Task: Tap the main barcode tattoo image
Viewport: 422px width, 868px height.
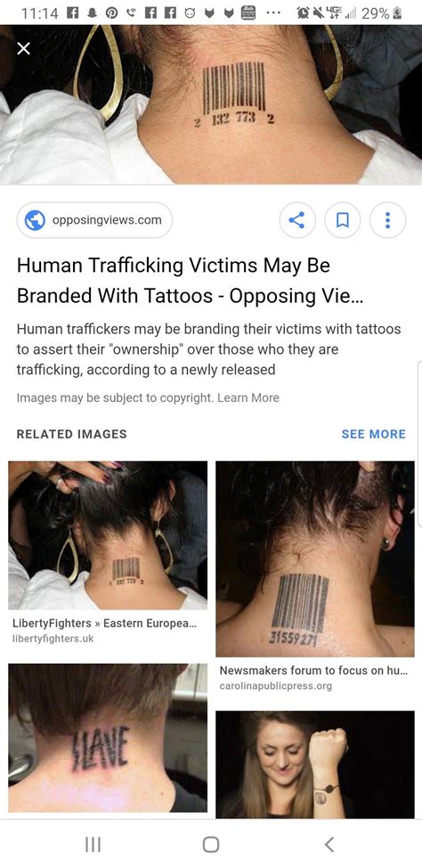Action: pos(211,104)
